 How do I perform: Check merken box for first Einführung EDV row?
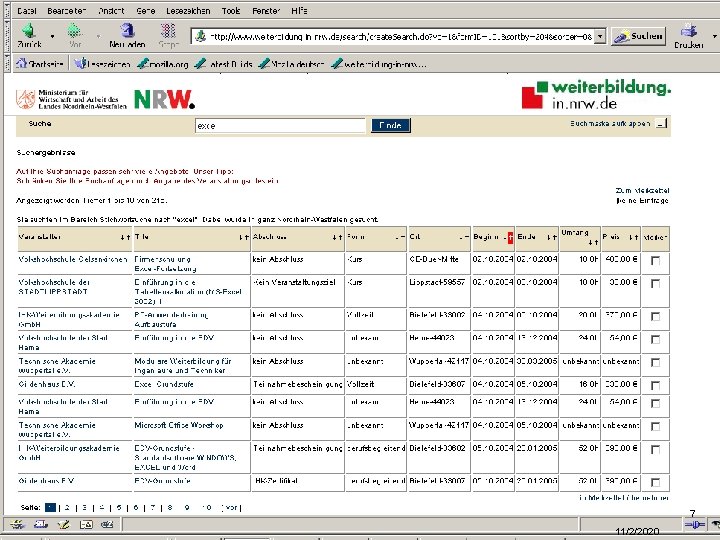(655, 339)
